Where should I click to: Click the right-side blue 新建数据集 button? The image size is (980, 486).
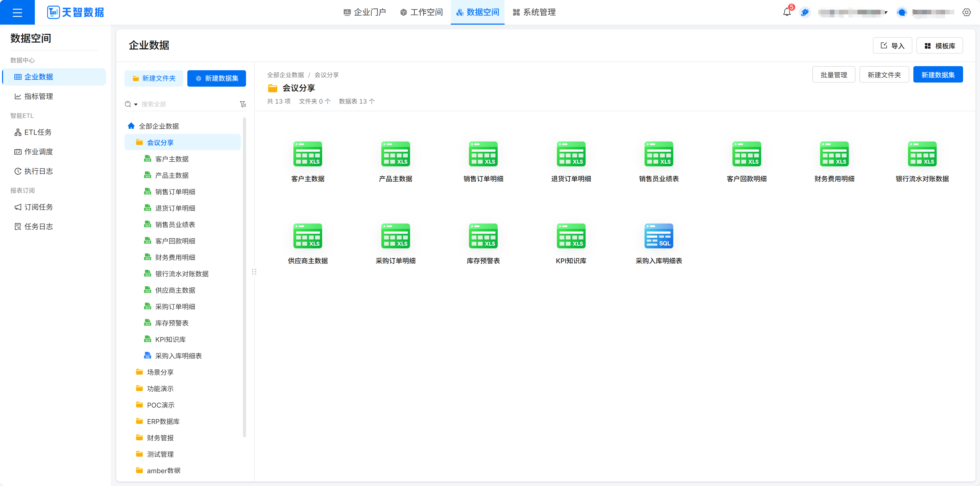pyautogui.click(x=938, y=75)
